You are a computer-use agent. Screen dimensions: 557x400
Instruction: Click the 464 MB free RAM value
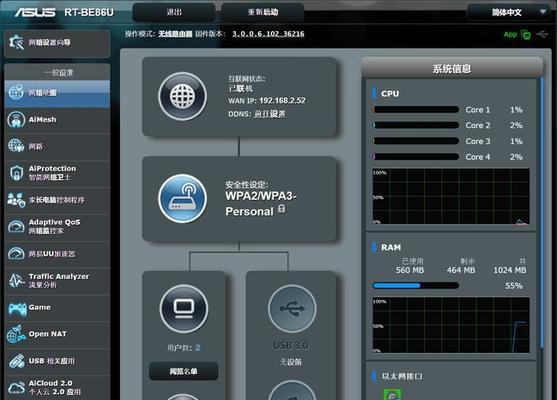point(461,270)
